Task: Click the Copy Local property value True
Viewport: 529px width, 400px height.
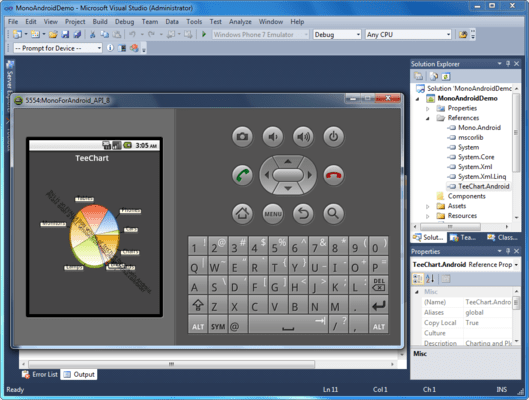Action: (x=472, y=323)
